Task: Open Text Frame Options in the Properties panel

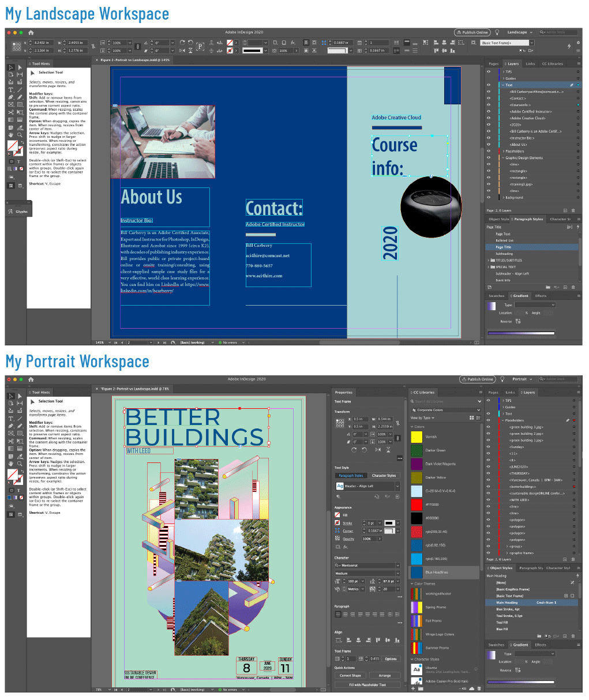Action: pyautogui.click(x=391, y=658)
